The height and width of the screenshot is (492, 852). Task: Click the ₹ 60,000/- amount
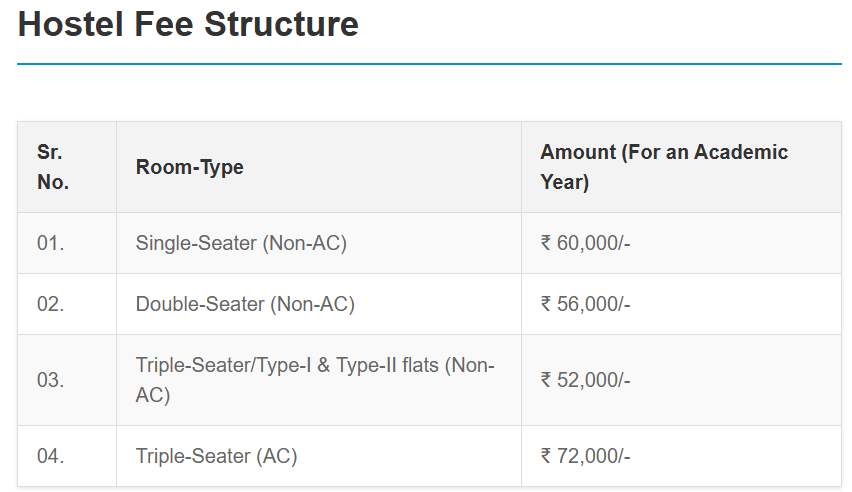click(585, 243)
